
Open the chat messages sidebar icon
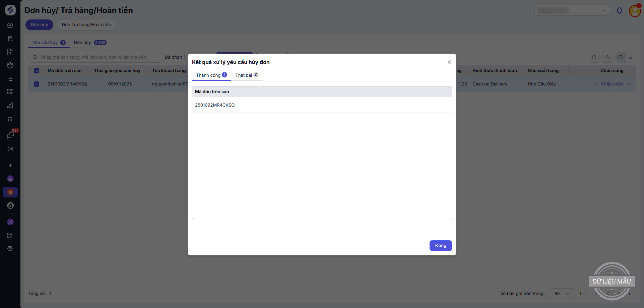pyautogui.click(x=10, y=135)
